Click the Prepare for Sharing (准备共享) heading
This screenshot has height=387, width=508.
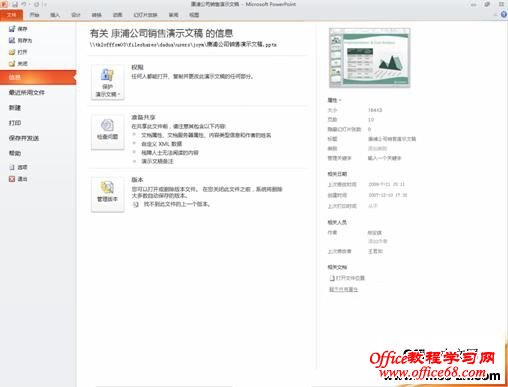[x=143, y=117]
